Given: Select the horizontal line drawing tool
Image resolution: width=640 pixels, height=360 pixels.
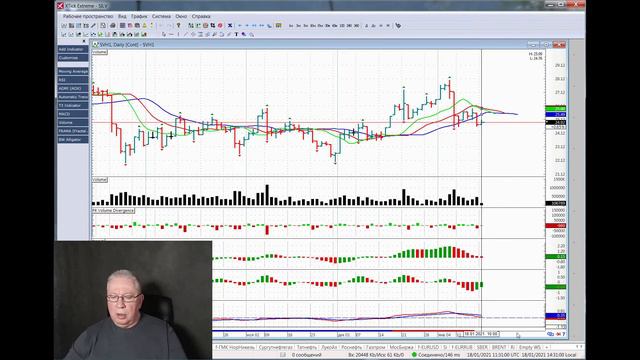Looking at the screenshot, I should tap(171, 35).
